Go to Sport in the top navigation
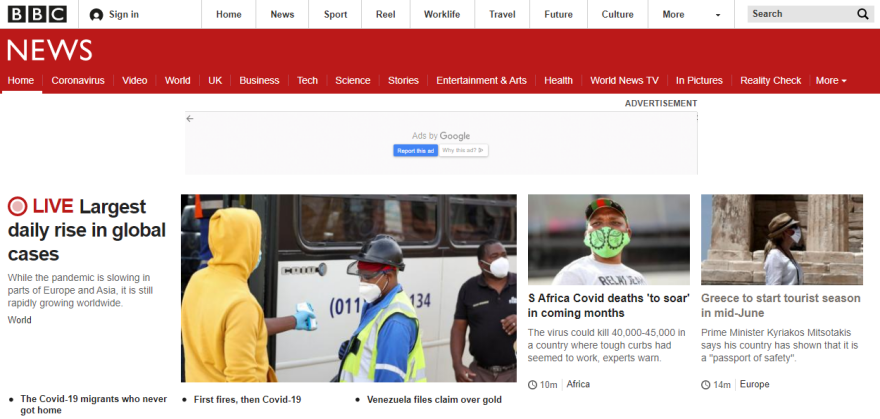 (336, 15)
